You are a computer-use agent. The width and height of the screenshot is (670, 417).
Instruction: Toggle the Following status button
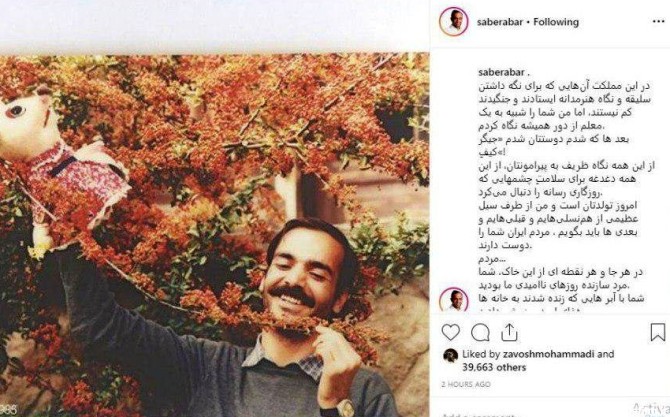tap(556, 22)
